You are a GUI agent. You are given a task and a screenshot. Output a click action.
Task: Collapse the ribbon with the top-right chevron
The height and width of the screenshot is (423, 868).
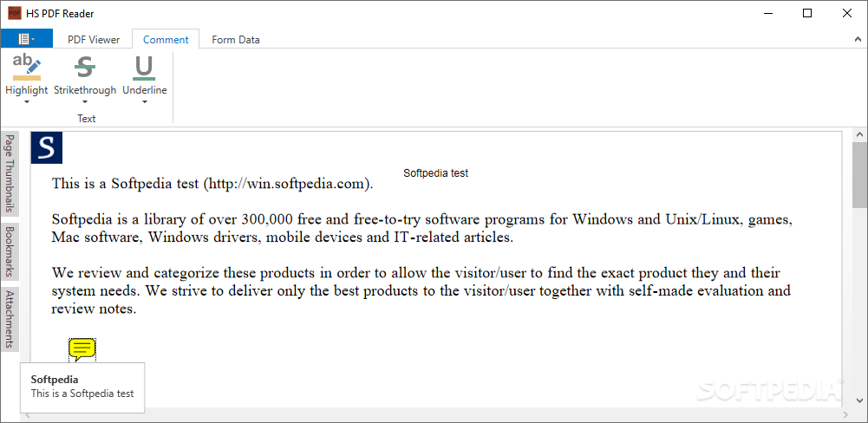[x=858, y=39]
